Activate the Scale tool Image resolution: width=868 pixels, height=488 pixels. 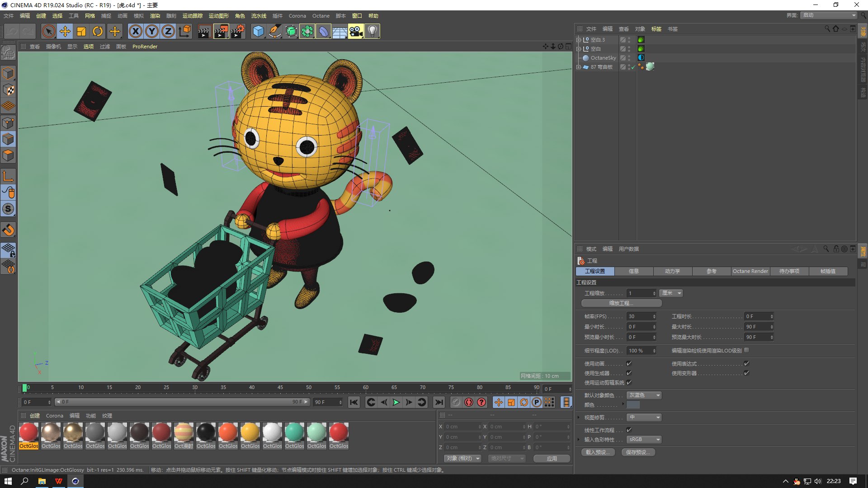(x=81, y=31)
